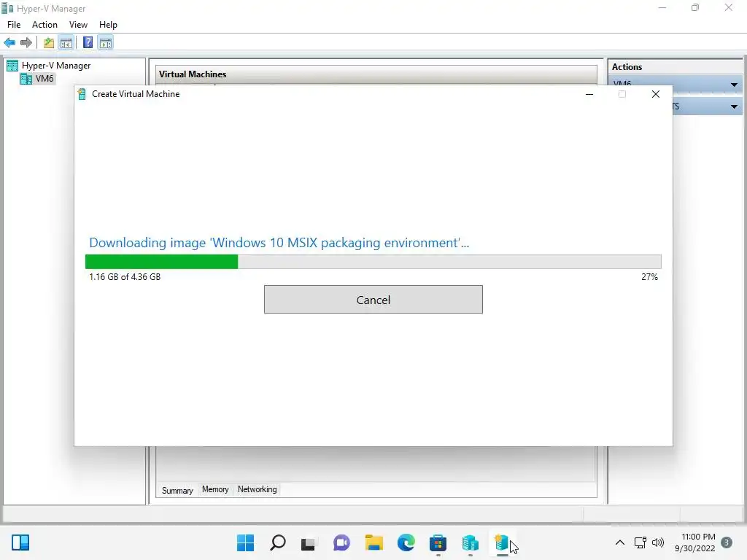Click the 27% progress label
The image size is (747, 560).
coord(649,276)
